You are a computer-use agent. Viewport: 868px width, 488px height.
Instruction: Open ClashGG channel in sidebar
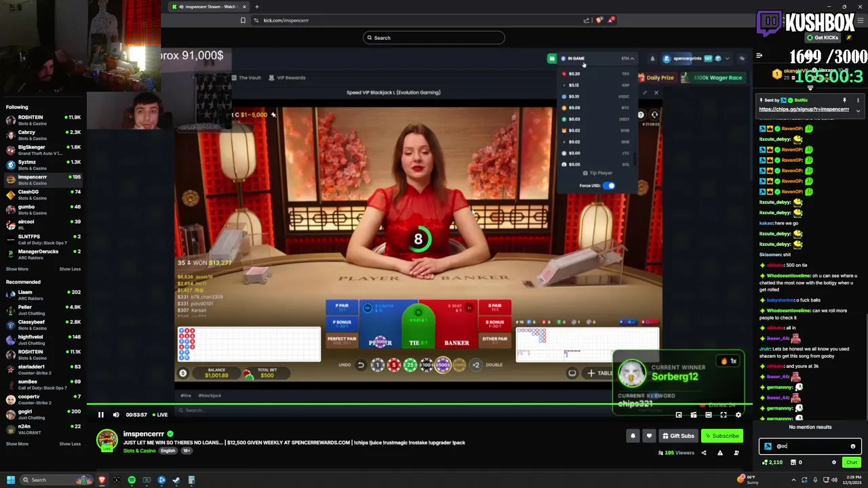43,195
